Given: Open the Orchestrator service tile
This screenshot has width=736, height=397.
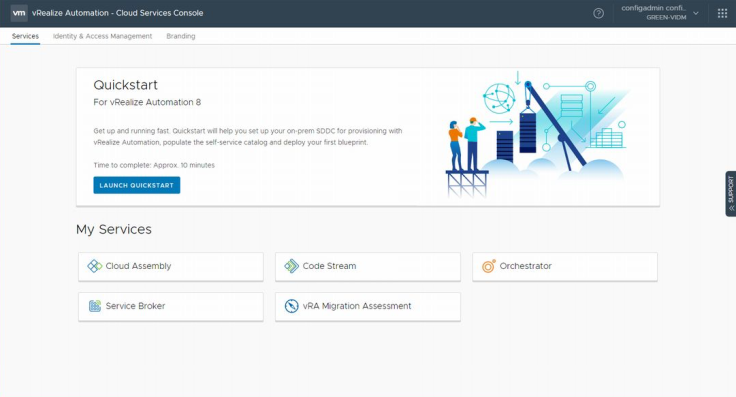Looking at the screenshot, I should pyautogui.click(x=565, y=267).
